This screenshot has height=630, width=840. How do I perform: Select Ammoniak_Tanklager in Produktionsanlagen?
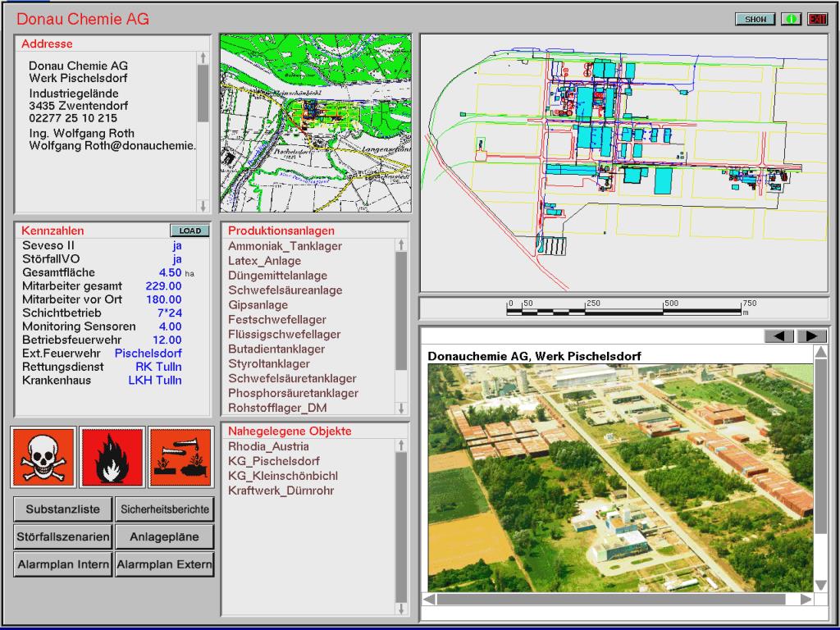coord(285,246)
